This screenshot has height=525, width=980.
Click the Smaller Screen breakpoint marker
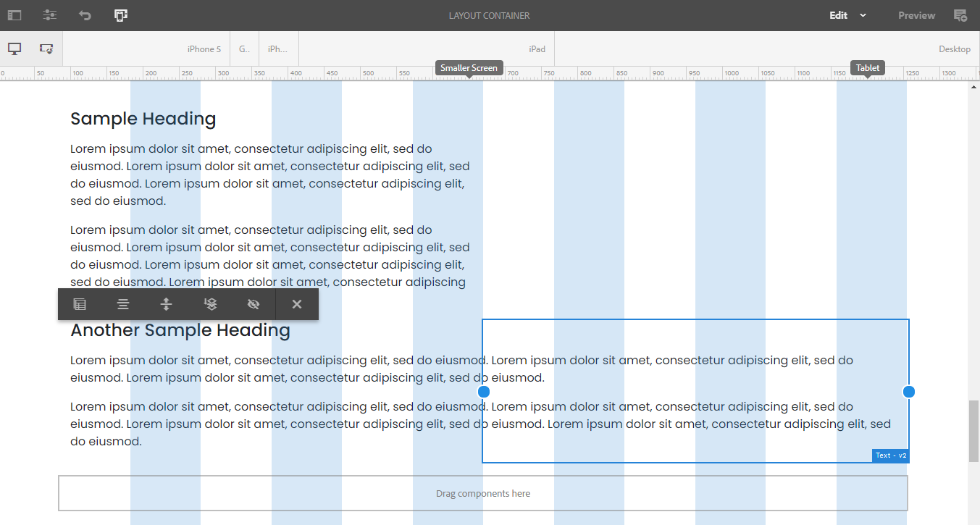coord(469,68)
